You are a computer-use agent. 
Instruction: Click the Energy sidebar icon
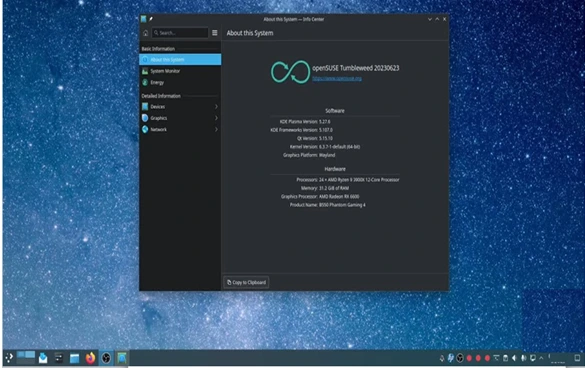145,82
